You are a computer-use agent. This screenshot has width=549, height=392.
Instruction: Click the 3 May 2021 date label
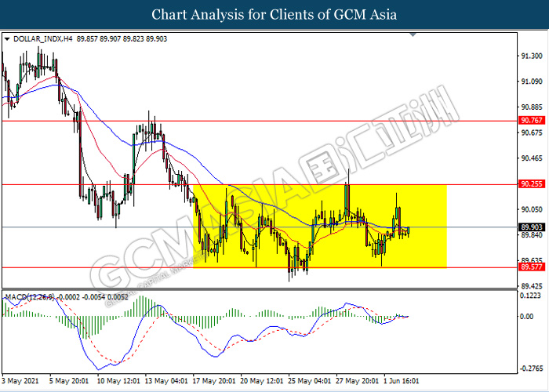[x=20, y=380]
